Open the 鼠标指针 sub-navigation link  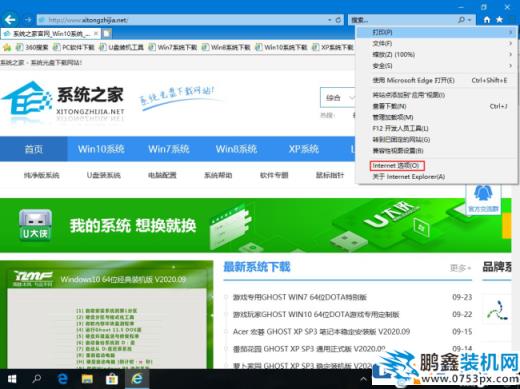[x=330, y=175]
